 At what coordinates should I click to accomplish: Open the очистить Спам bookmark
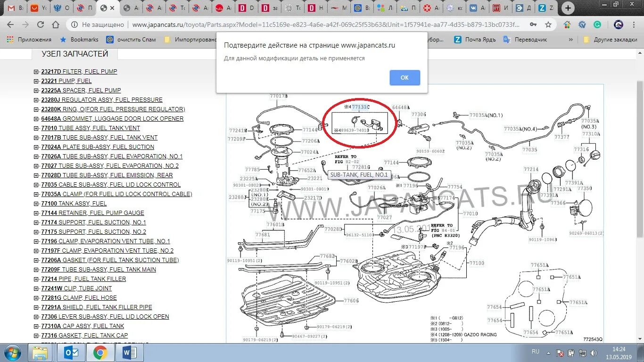pos(131,40)
